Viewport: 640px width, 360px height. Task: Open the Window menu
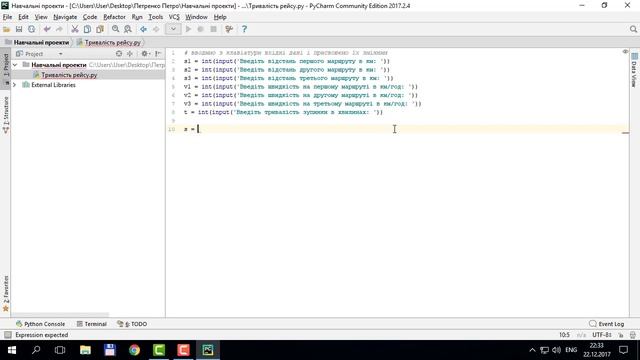click(196, 17)
